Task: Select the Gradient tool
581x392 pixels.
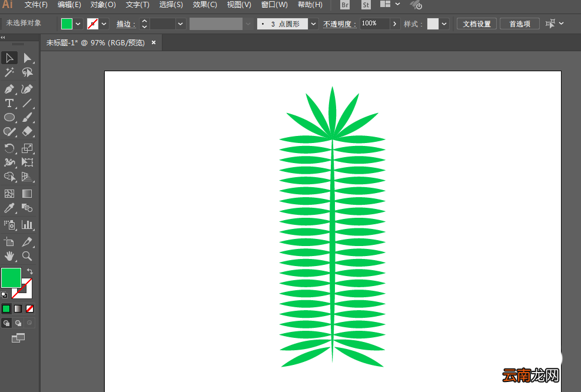Action: click(27, 194)
